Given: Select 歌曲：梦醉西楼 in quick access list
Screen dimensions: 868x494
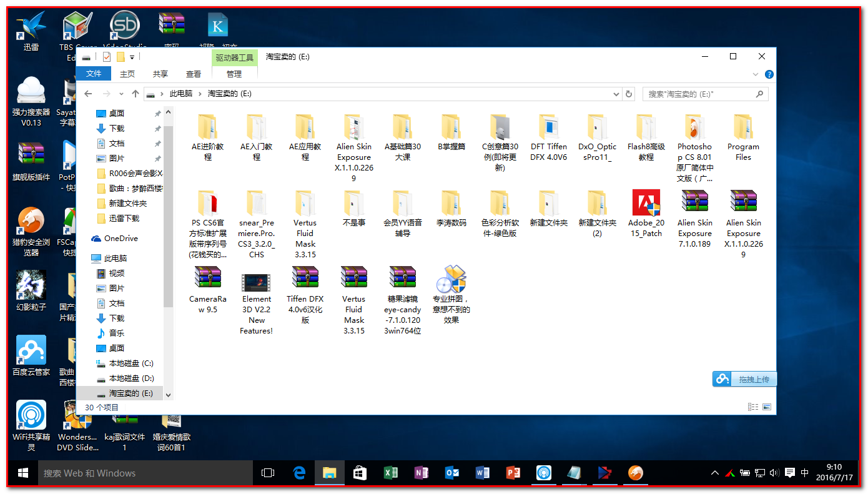Looking at the screenshot, I should tap(130, 188).
